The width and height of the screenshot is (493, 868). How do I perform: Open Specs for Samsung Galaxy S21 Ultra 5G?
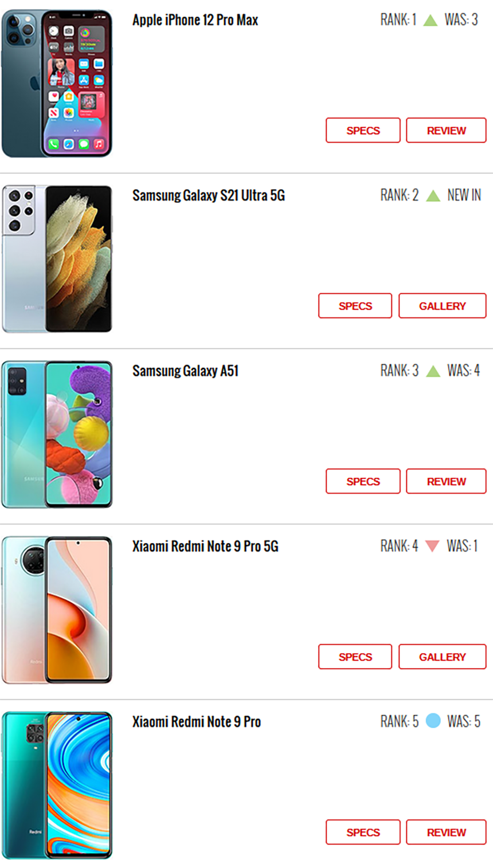coord(355,306)
